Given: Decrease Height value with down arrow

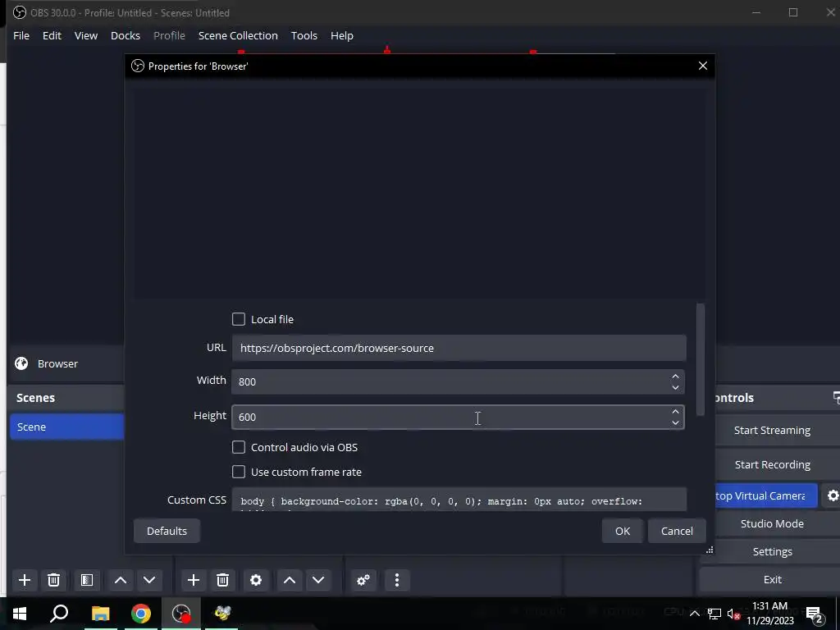Looking at the screenshot, I should (x=675, y=422).
